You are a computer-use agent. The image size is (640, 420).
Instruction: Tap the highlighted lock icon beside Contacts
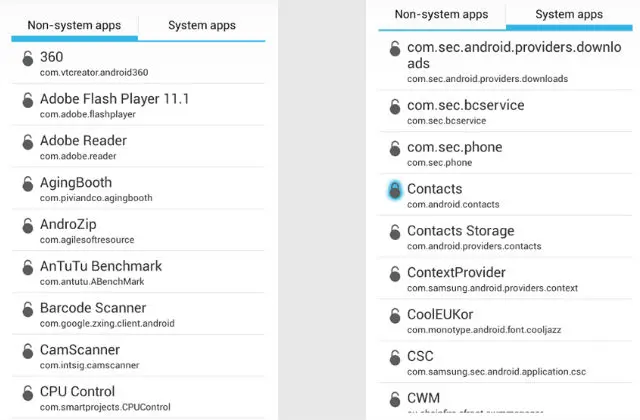[395, 190]
